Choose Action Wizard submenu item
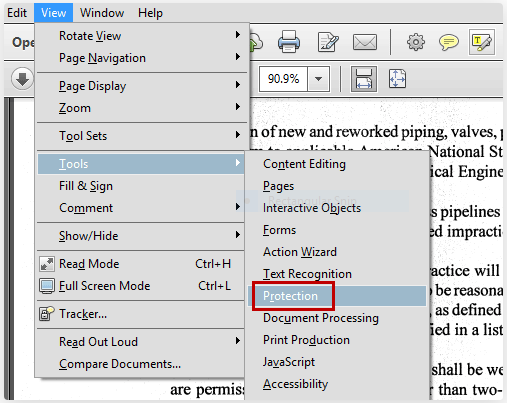Image resolution: width=507 pixels, height=403 pixels. point(337,252)
